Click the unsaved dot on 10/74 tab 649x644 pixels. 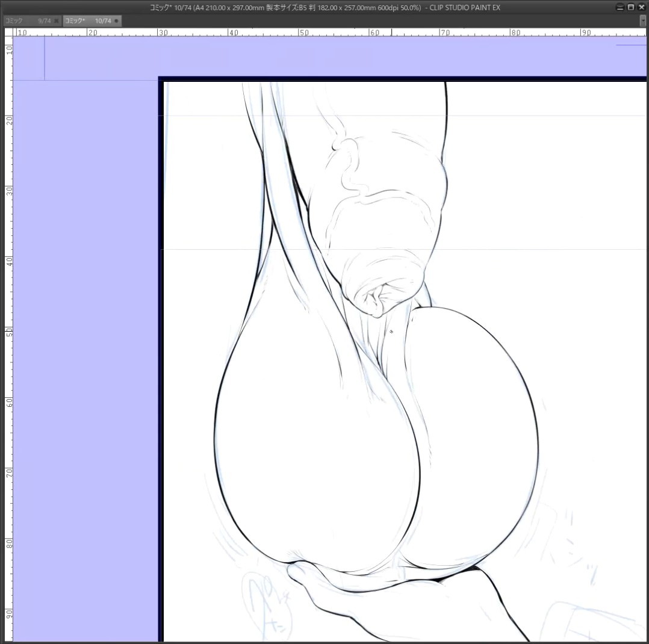[x=116, y=20]
